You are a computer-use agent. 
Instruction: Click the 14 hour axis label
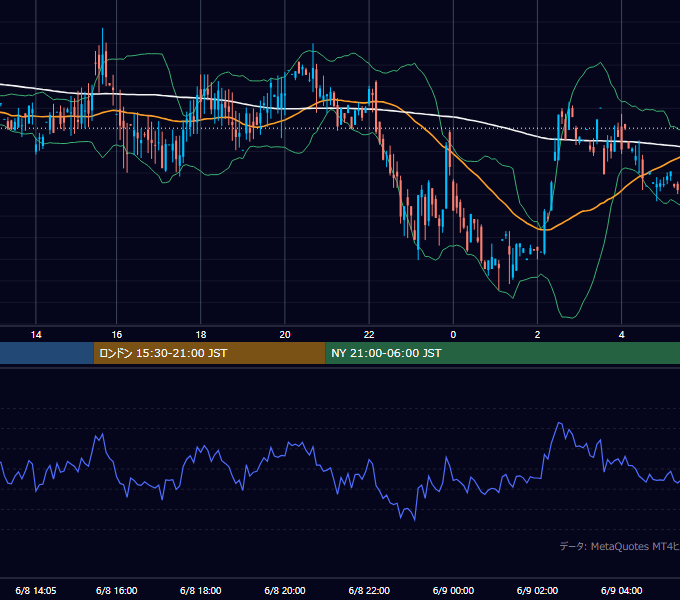pyautogui.click(x=36, y=335)
